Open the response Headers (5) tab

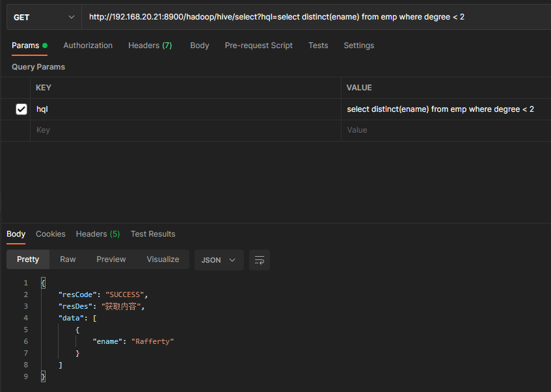click(98, 234)
